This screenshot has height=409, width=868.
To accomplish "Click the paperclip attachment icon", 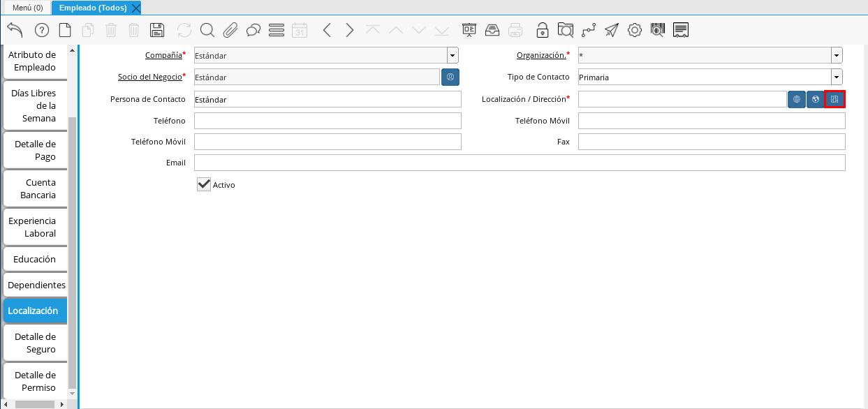I will tap(230, 30).
